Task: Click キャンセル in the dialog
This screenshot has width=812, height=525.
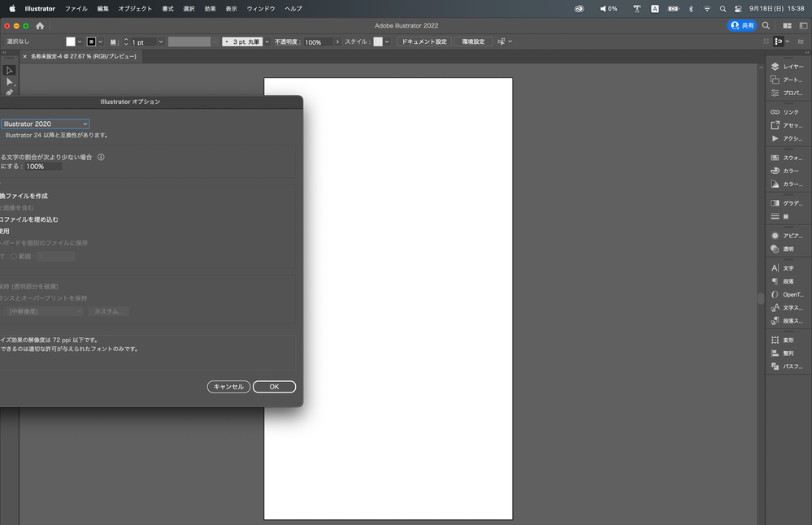Action: (x=228, y=387)
